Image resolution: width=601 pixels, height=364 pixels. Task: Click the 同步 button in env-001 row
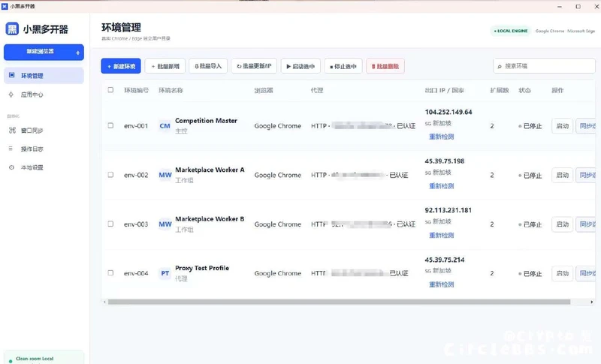tap(586, 126)
